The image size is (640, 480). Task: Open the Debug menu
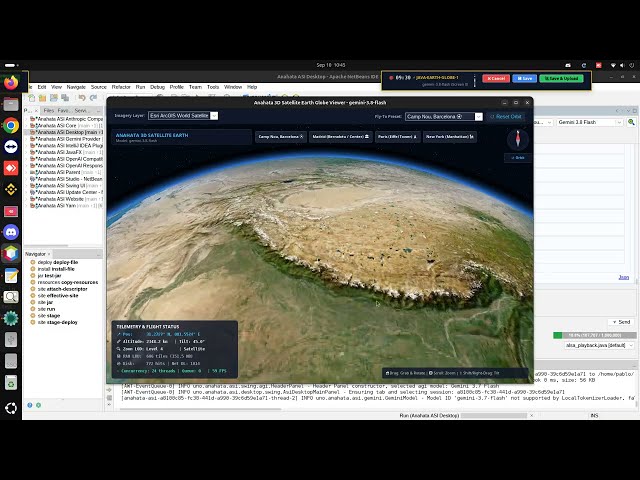(157, 87)
